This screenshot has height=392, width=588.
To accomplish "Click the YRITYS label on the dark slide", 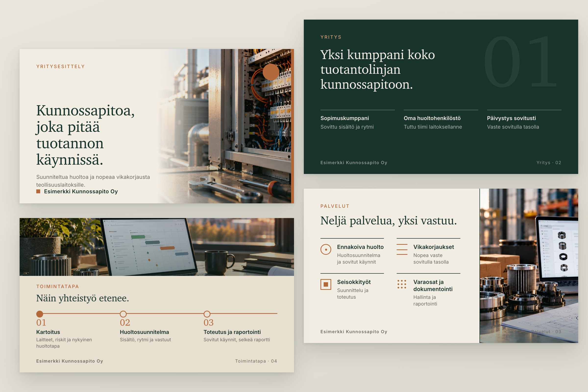I will (x=331, y=37).
